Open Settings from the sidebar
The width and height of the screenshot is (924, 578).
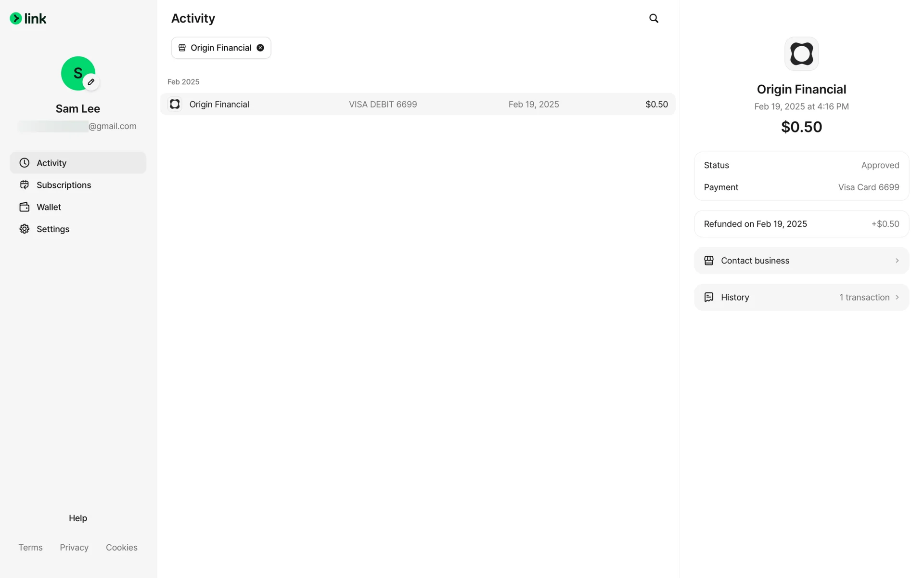53,229
